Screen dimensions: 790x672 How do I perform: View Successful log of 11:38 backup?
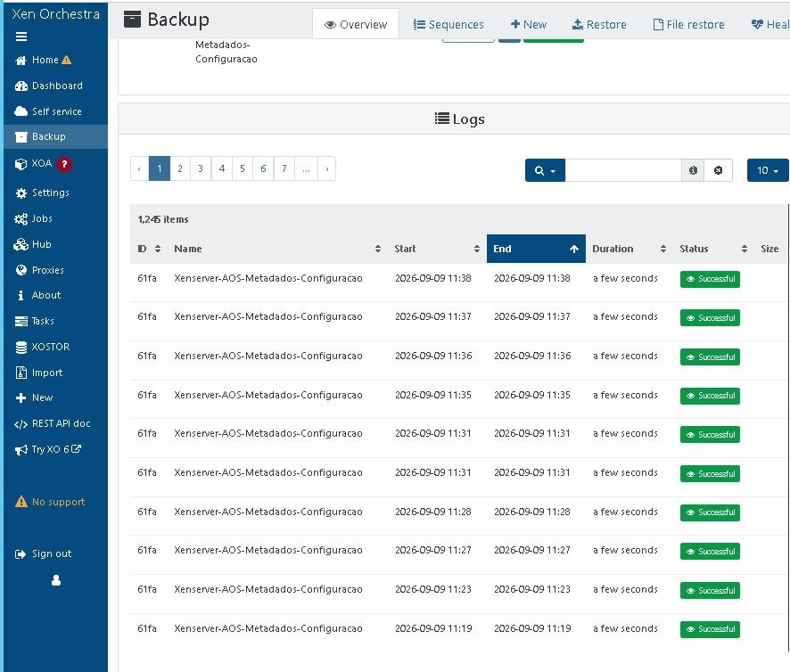coord(710,279)
